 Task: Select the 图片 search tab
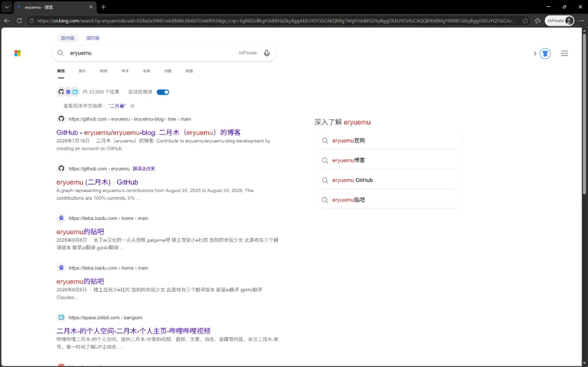82,71
